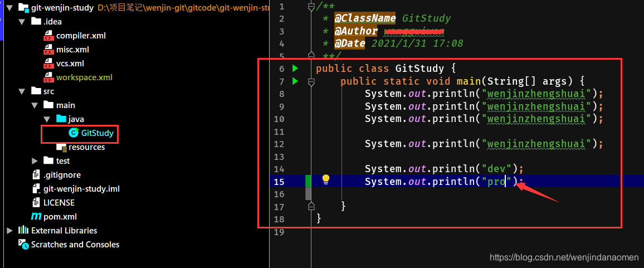
Task: Click the compiler.xml file icon
Action: (x=48, y=36)
